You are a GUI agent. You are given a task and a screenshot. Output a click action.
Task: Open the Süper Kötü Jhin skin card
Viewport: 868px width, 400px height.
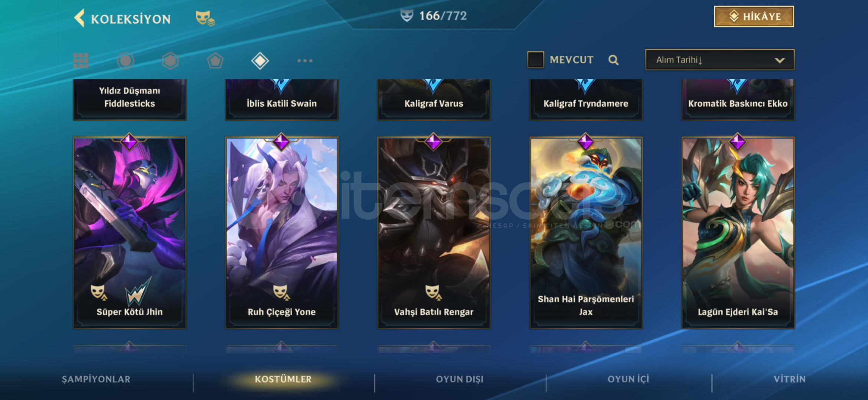pos(130,233)
